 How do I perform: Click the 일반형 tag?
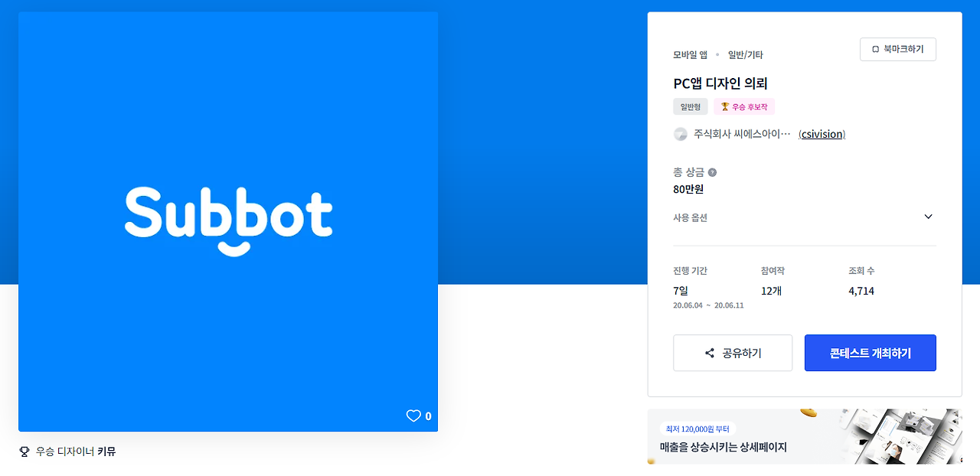click(691, 107)
